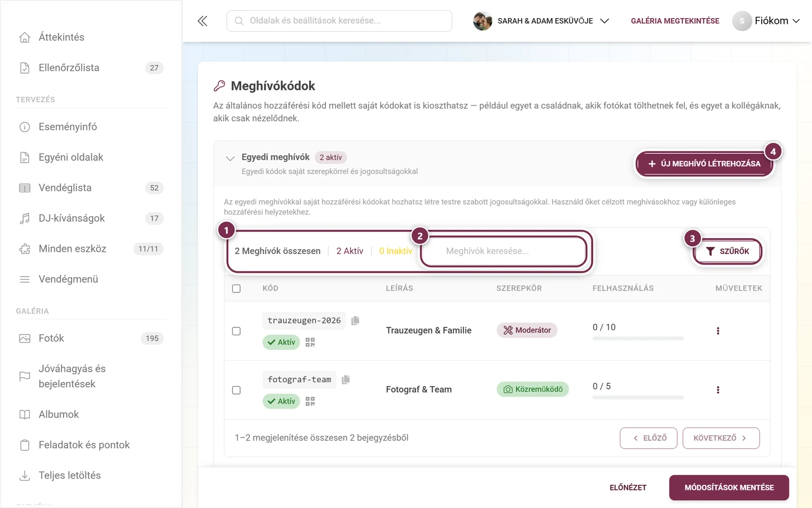This screenshot has height=508, width=812.
Task: Click the wedding couple avatar thumbnail
Action: [x=482, y=21]
